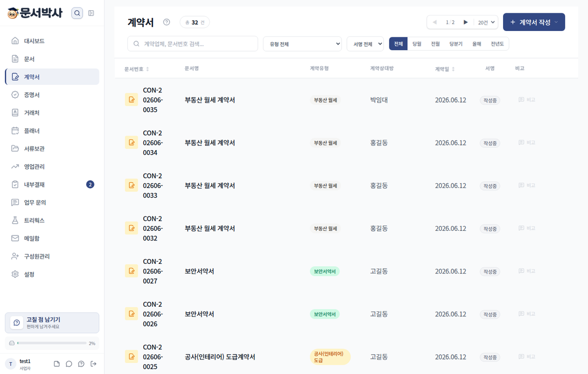The height and width of the screenshot is (374, 588).
Task: Click the 구성원관리 user icon
Action: coord(15,256)
